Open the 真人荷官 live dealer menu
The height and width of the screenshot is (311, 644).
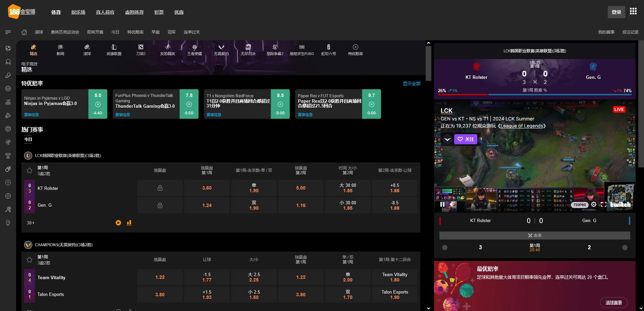pyautogui.click(x=105, y=12)
